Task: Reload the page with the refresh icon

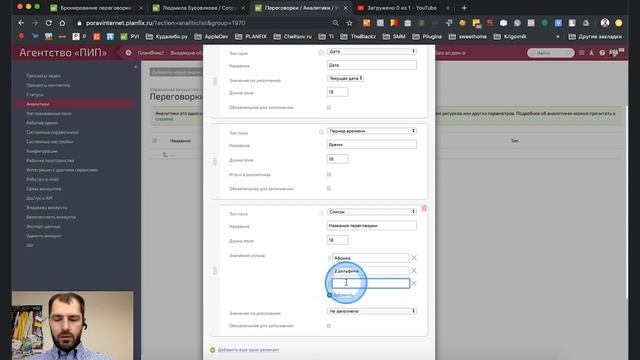Action: (49, 23)
